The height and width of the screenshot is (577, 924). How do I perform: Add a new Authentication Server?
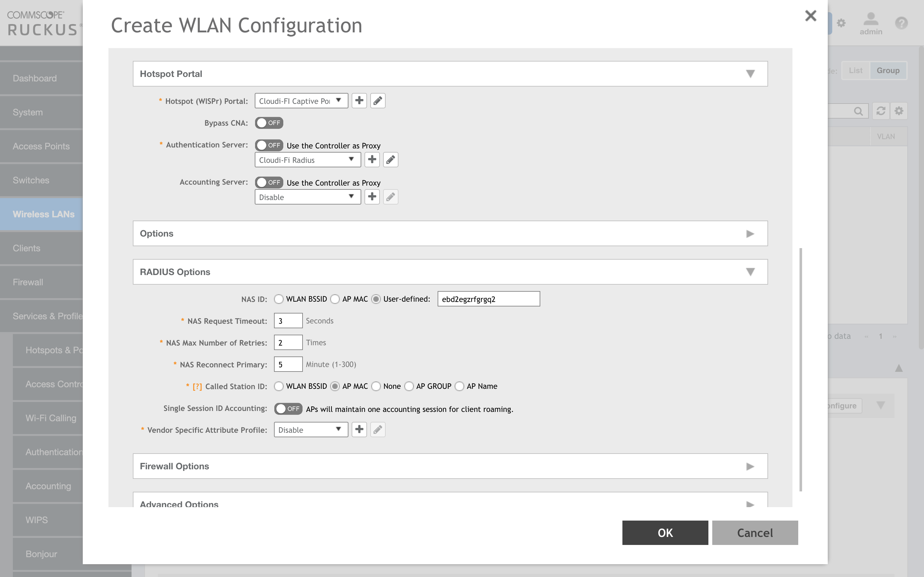click(x=372, y=160)
